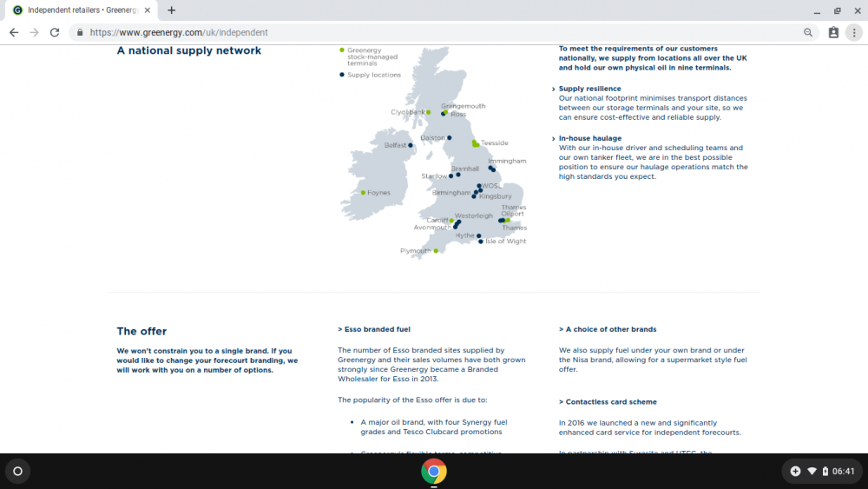Click the Dalston supply location dot
Image resolution: width=868 pixels, height=489 pixels.
[x=449, y=138]
